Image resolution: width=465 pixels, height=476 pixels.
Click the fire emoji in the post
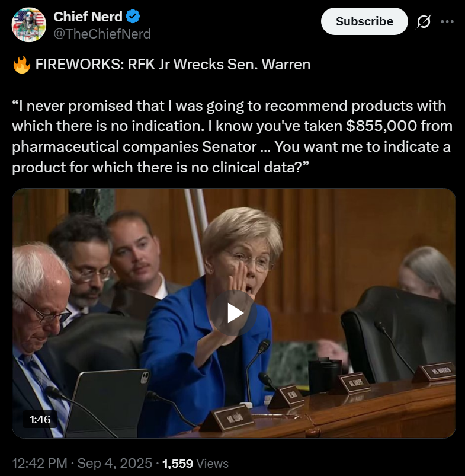(22, 65)
